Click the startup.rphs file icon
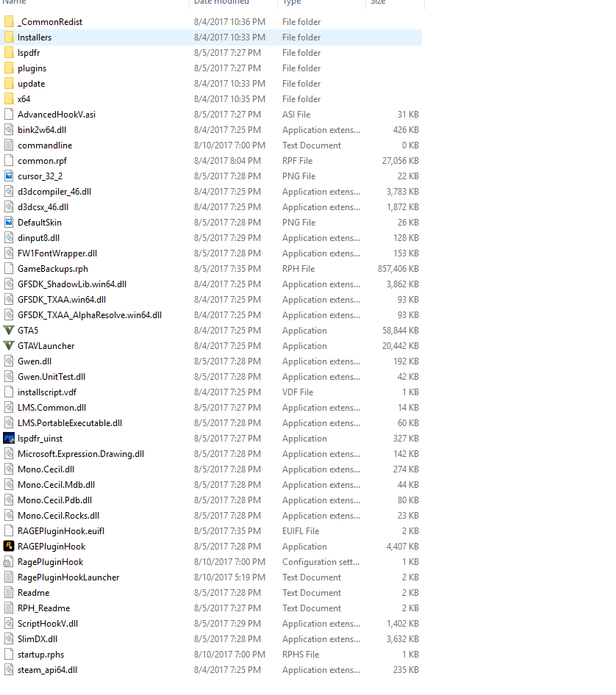Image resolution: width=616 pixels, height=695 pixels. click(8, 654)
